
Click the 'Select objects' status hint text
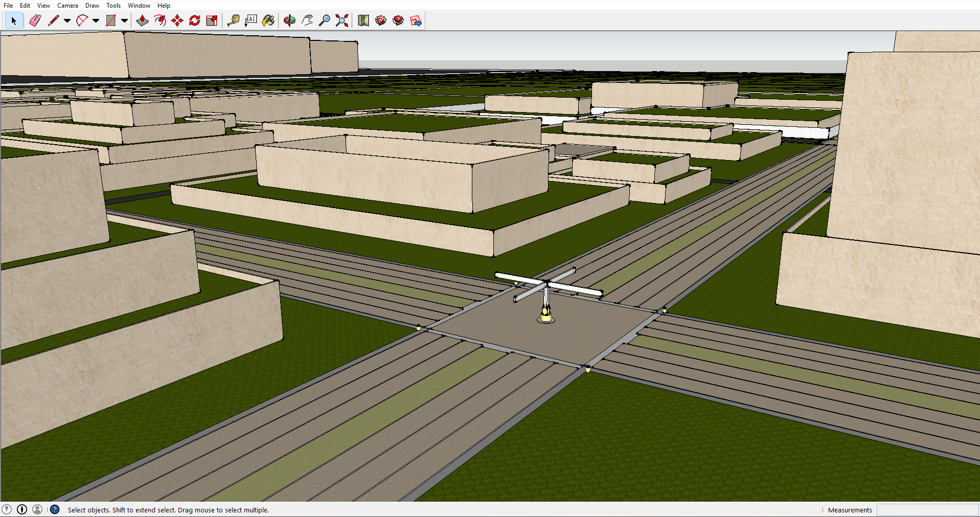(168, 510)
